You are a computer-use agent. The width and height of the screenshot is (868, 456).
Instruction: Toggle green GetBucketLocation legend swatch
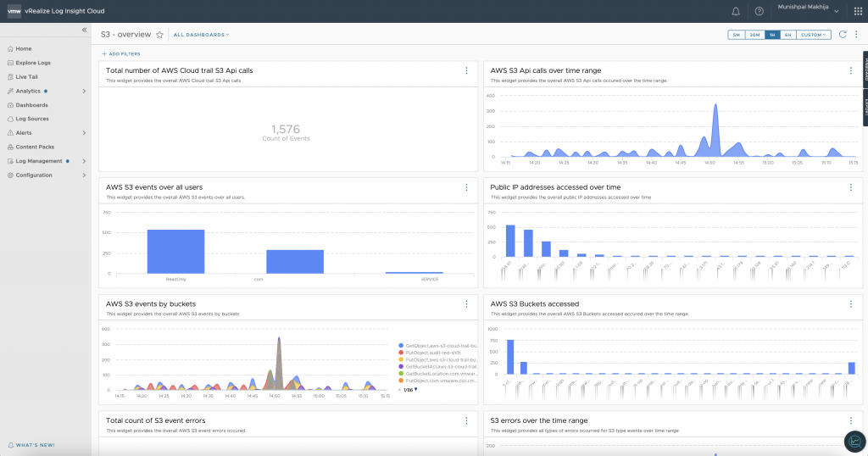[401, 374]
